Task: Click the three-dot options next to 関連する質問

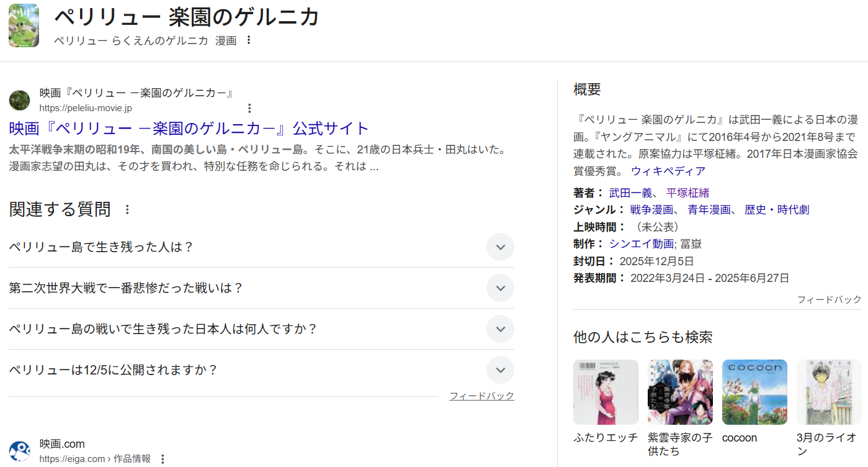Action: (127, 210)
